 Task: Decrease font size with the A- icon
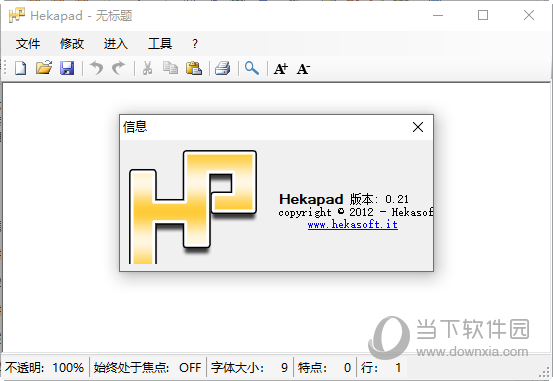click(x=303, y=68)
